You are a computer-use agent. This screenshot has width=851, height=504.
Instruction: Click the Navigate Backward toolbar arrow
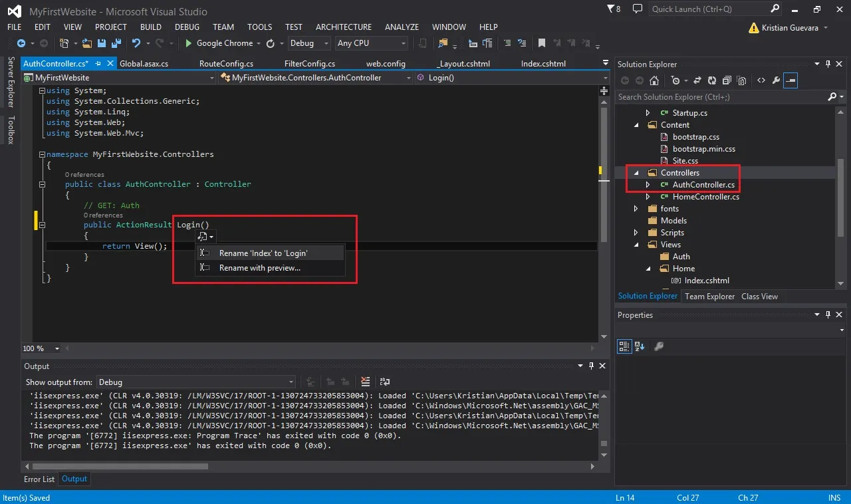click(x=21, y=43)
